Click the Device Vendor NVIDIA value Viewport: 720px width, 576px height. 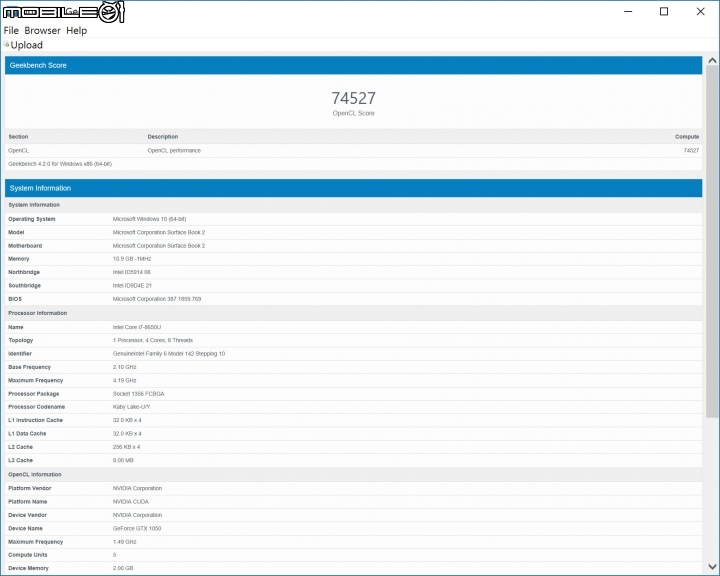tap(137, 515)
